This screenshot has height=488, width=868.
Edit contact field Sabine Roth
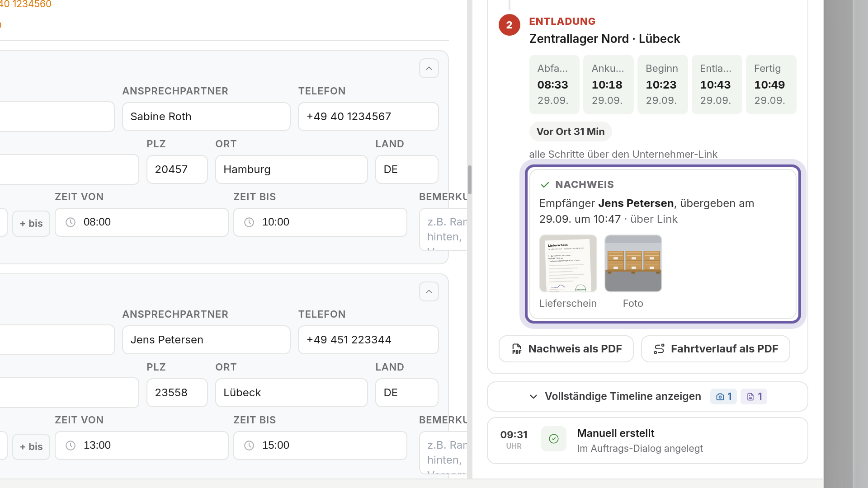pyautogui.click(x=206, y=117)
